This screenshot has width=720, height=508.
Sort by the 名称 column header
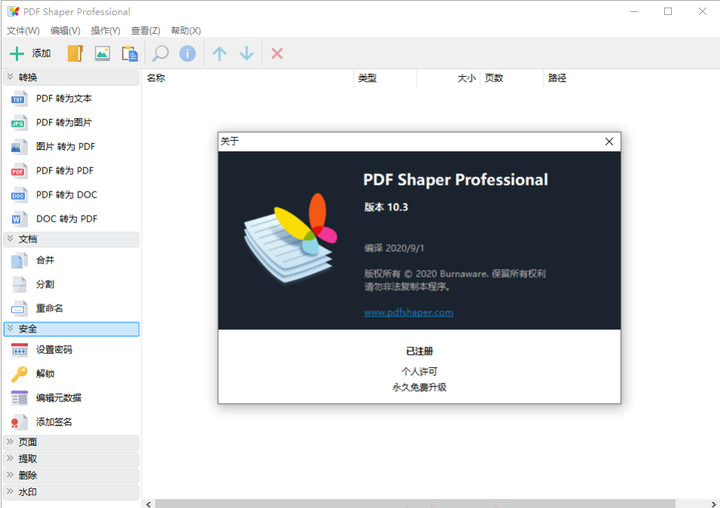pos(248,78)
